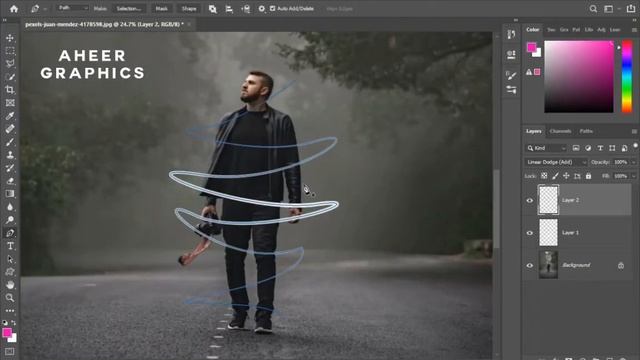Open the History panel icon
This screenshot has width=640, height=360.
tap(511, 34)
